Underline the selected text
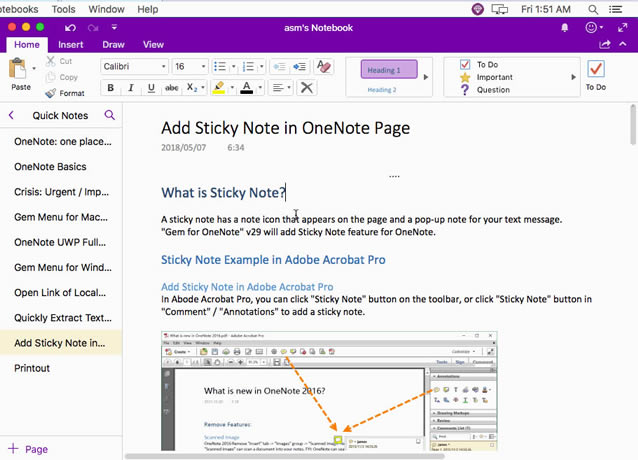 pyautogui.click(x=150, y=88)
